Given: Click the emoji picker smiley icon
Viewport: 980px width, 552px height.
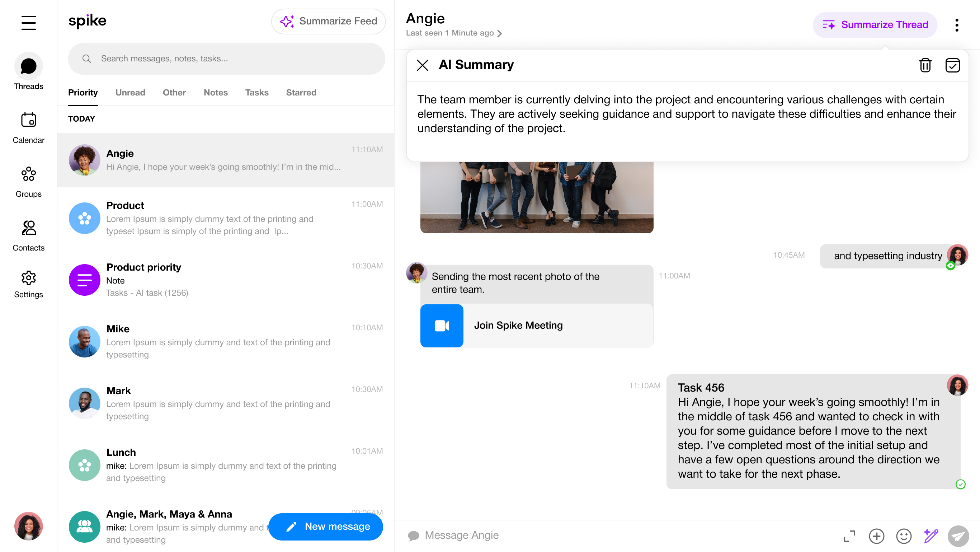Looking at the screenshot, I should point(904,536).
